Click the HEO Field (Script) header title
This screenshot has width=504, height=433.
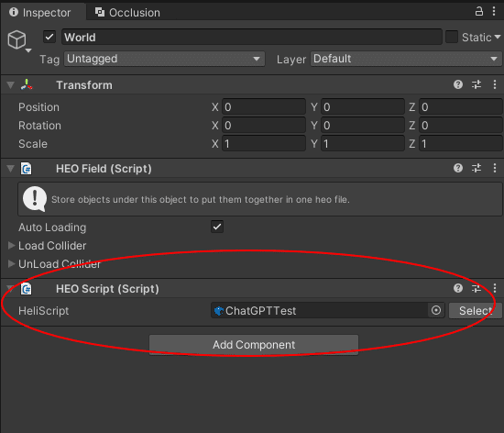point(104,169)
